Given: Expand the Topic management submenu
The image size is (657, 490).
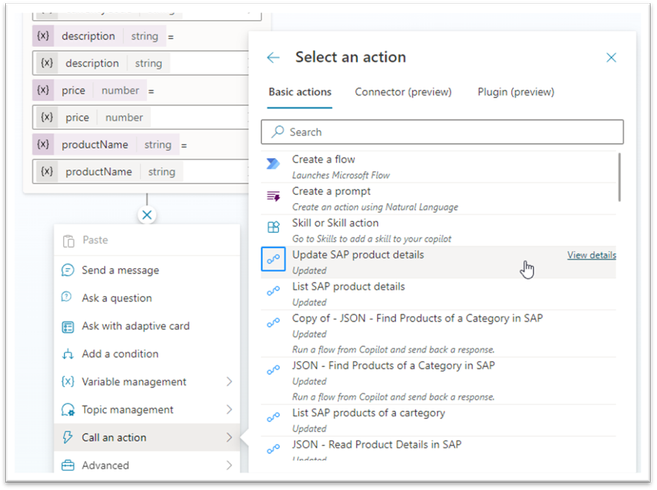Looking at the screenshot, I should coord(229,410).
